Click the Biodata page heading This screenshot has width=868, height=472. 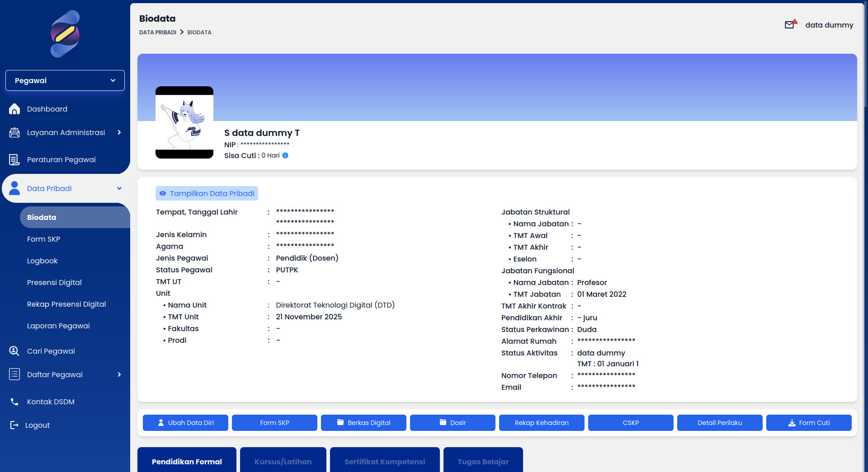coord(157,19)
